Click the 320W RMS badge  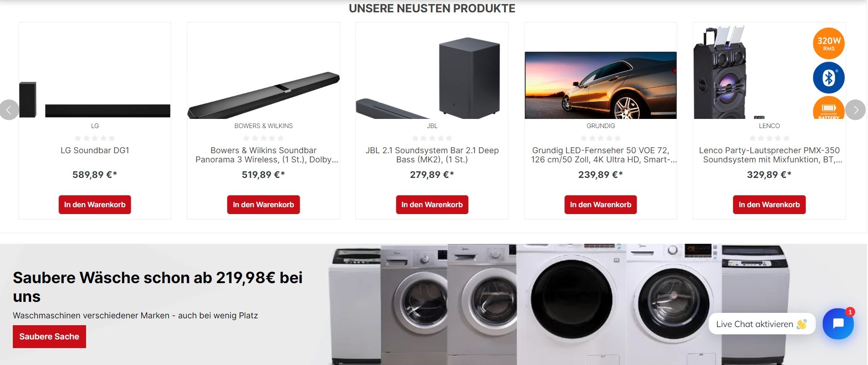click(829, 43)
